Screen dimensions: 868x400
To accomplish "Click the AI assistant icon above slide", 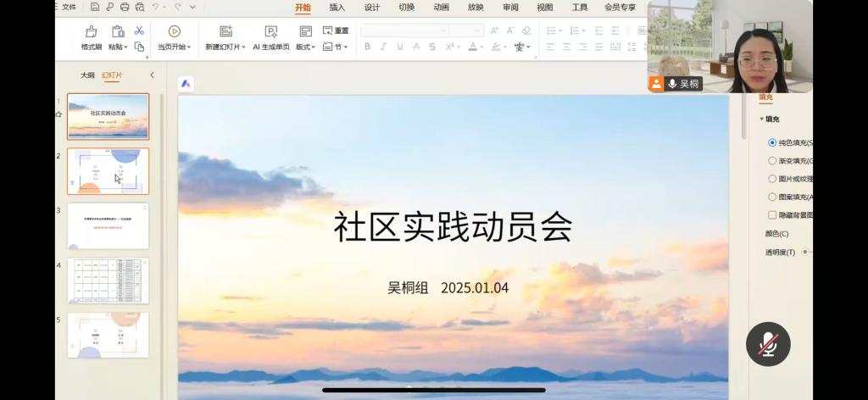I will coord(186,83).
